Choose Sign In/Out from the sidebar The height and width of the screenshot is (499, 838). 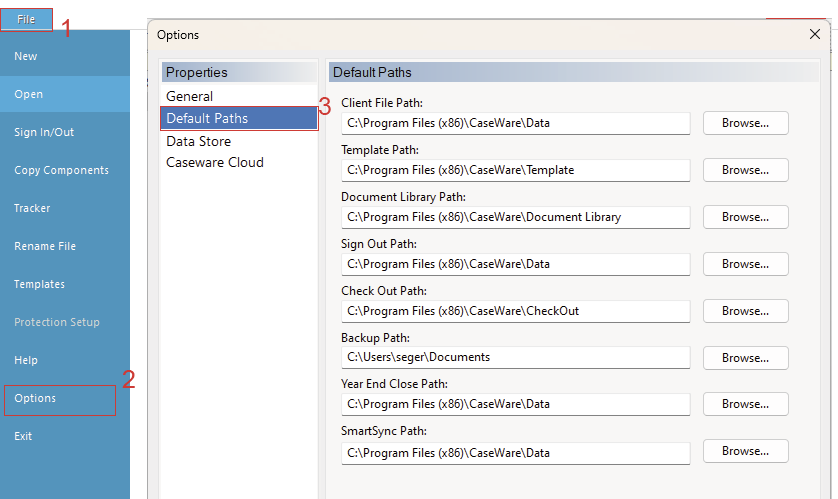(44, 133)
